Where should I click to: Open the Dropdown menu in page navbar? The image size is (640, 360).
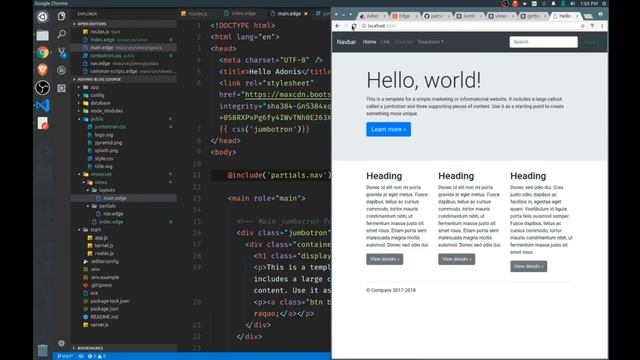tap(430, 42)
